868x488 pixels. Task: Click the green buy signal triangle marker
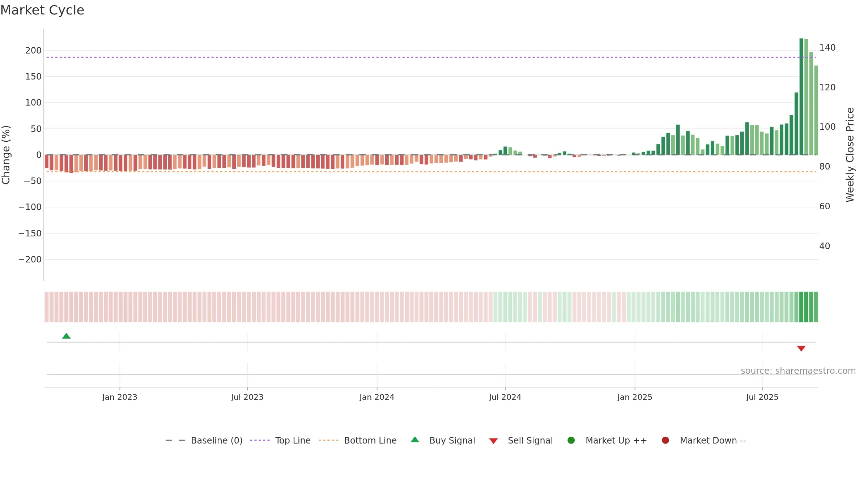[x=66, y=336]
